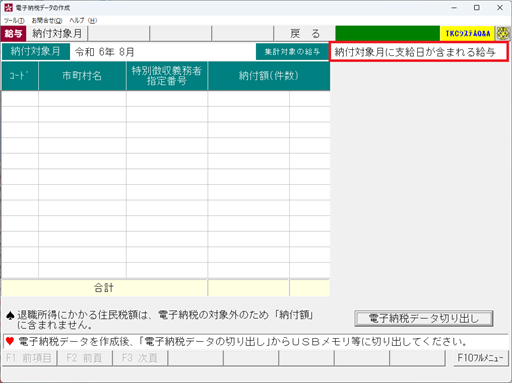
Task: Open the お問合せ menu
Action: click(47, 21)
